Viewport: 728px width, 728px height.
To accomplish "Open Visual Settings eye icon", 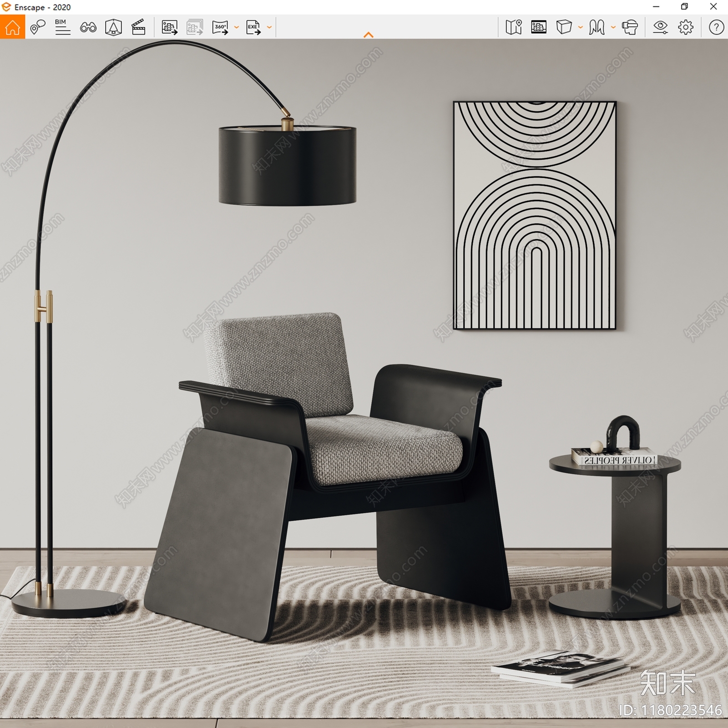I will coord(660,27).
